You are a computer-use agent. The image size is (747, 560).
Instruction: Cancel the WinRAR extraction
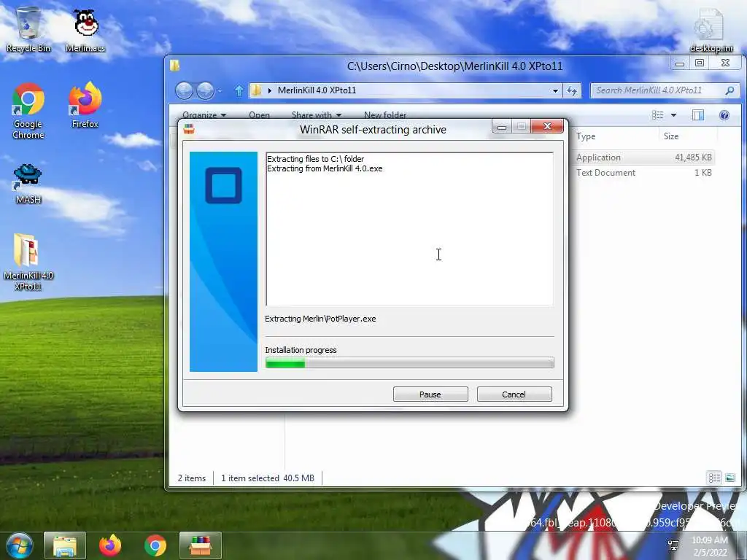point(514,394)
